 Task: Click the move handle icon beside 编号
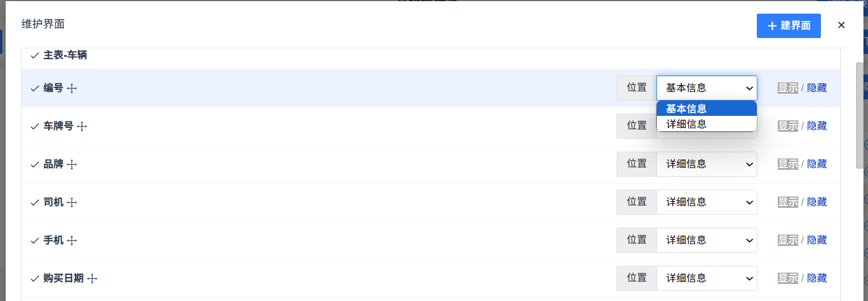pos(72,89)
